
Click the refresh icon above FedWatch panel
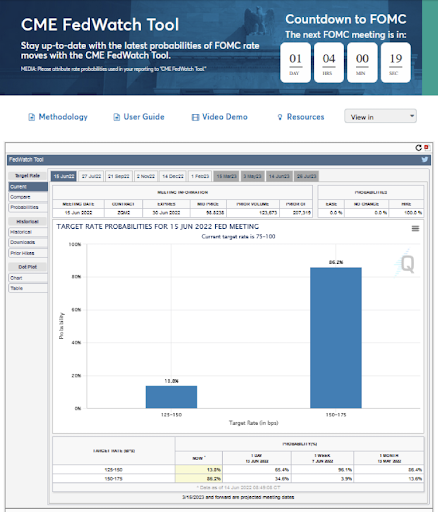(419, 148)
